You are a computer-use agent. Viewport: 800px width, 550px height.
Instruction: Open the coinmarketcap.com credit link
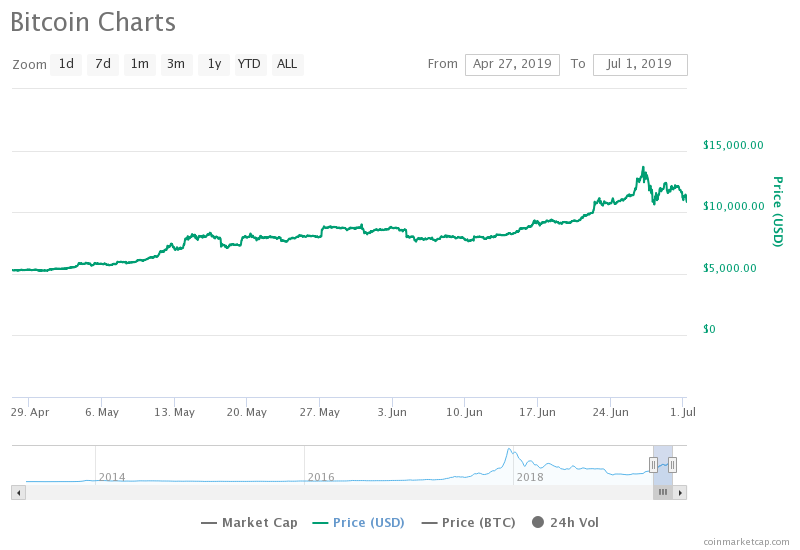point(746,541)
